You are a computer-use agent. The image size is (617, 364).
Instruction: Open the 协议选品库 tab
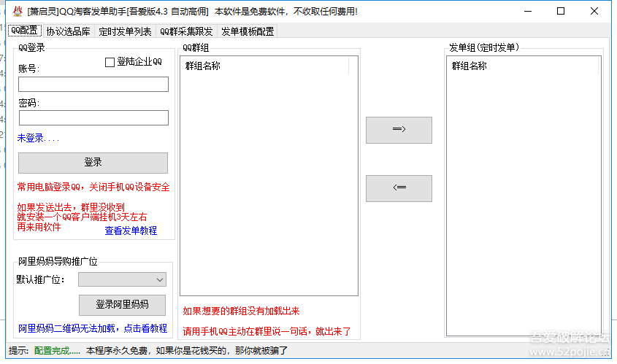click(68, 31)
